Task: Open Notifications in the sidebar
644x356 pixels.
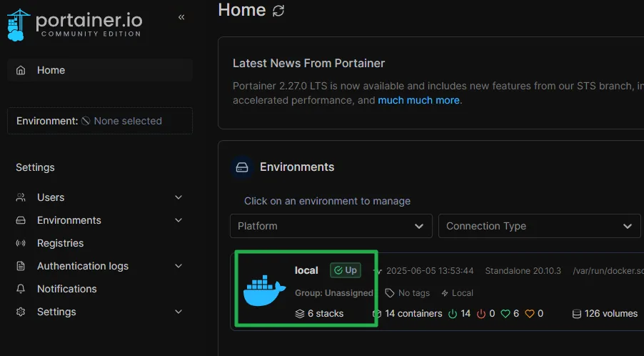Action: (66, 289)
